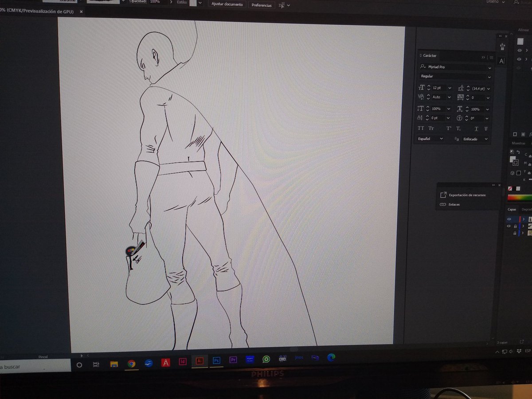The height and width of the screenshot is (399, 532).
Task: Open the Estilo swatch dropdown arrow
Action: click(x=200, y=3)
